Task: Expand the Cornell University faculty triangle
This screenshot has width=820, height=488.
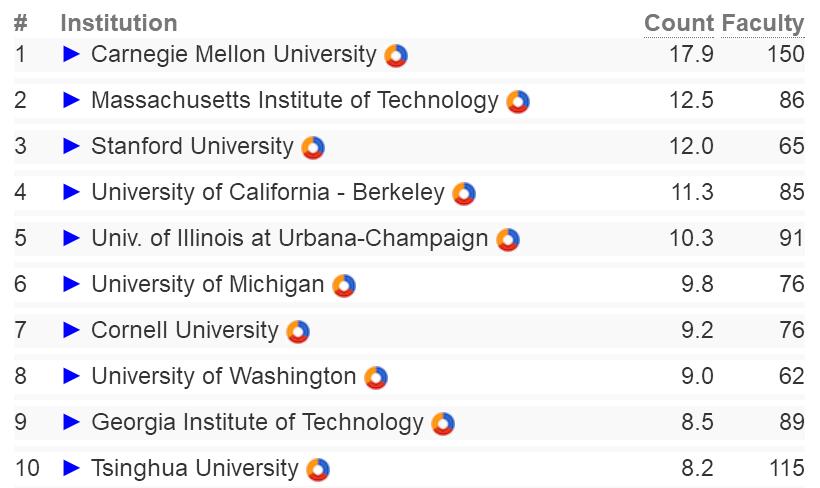Action: point(71,330)
